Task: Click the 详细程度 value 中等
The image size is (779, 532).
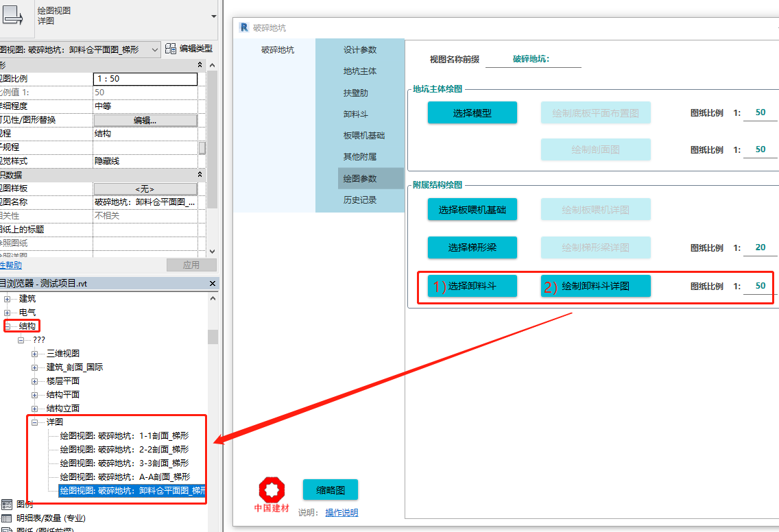Action: (145, 106)
